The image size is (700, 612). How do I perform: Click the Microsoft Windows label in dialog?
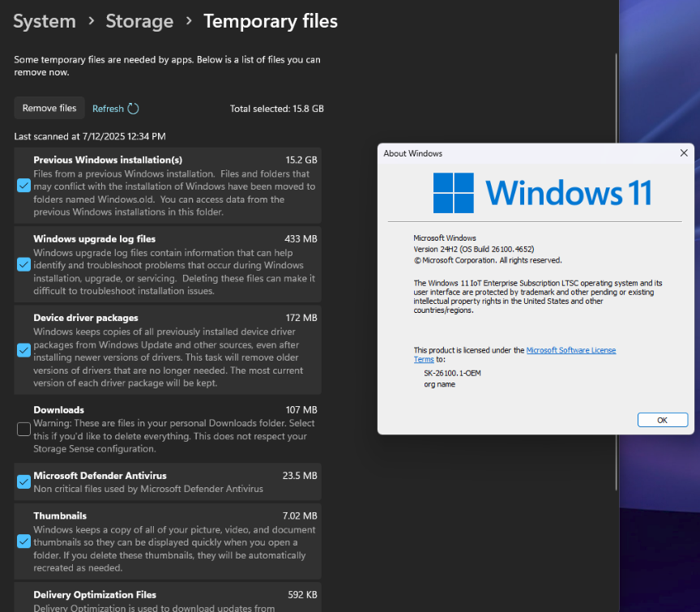point(445,238)
